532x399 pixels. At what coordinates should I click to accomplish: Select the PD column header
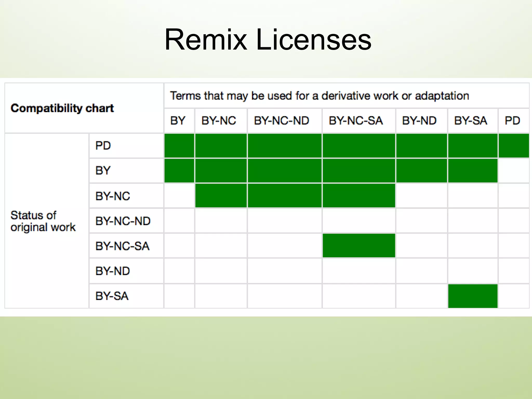point(512,120)
